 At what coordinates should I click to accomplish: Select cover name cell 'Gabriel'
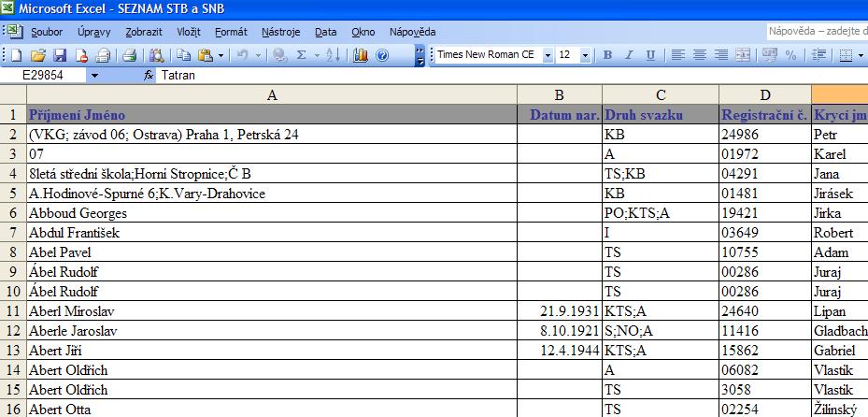tap(840, 351)
